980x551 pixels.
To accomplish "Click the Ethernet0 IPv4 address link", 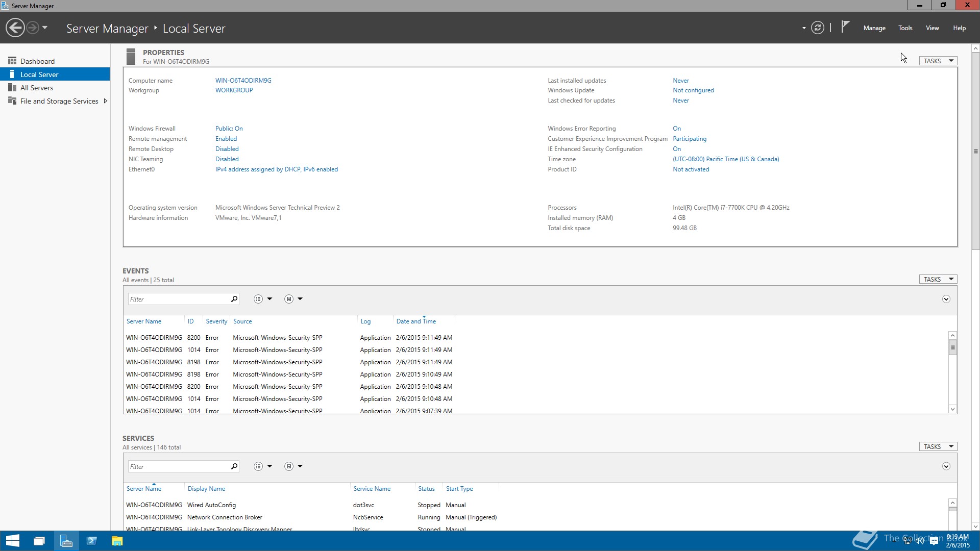I will coord(277,169).
